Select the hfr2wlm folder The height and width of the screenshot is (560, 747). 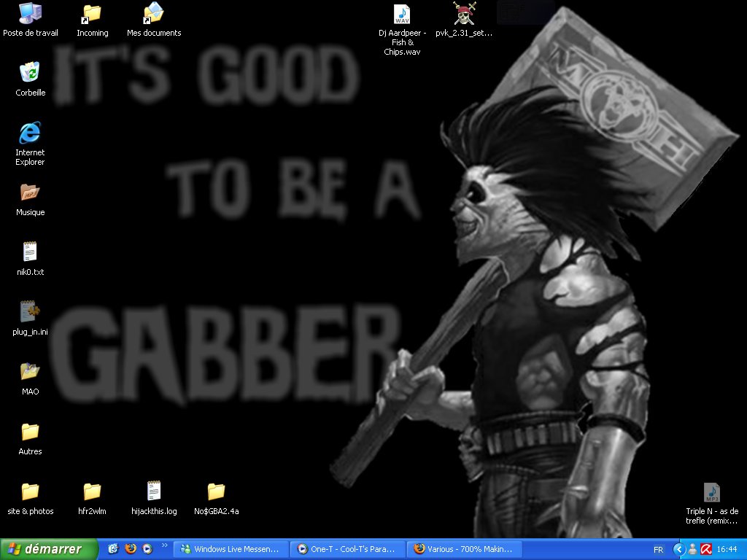[92, 499]
